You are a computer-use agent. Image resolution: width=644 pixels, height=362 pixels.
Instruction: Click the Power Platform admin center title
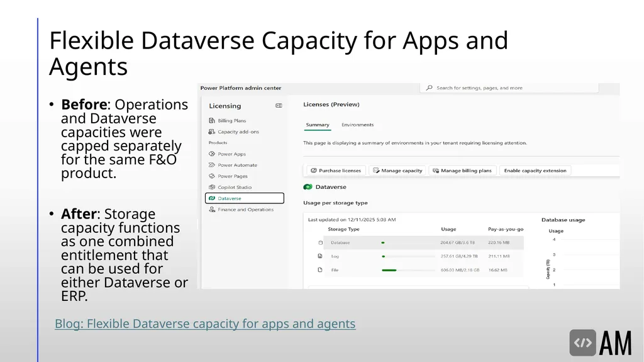(x=241, y=88)
